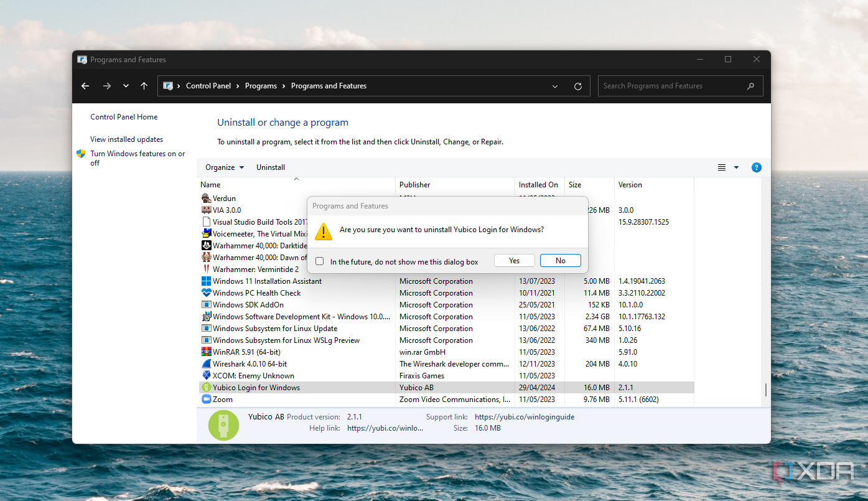Open the Organize dropdown menu
868x501 pixels.
(225, 167)
